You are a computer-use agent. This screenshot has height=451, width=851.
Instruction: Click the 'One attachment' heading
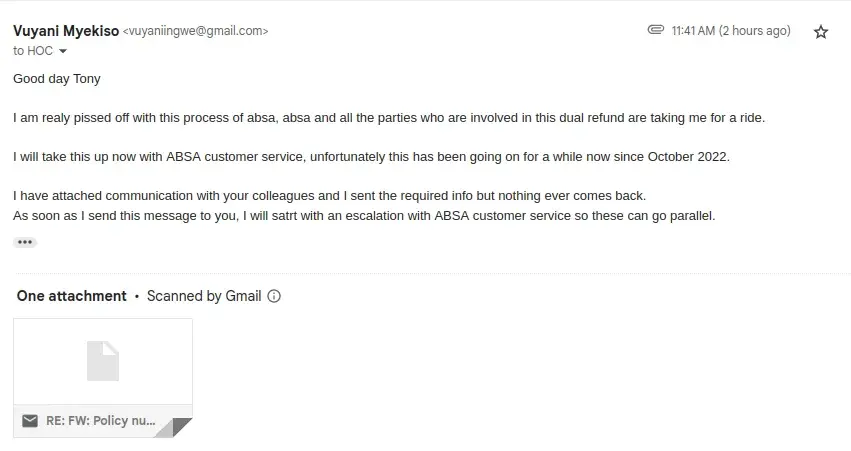click(72, 296)
